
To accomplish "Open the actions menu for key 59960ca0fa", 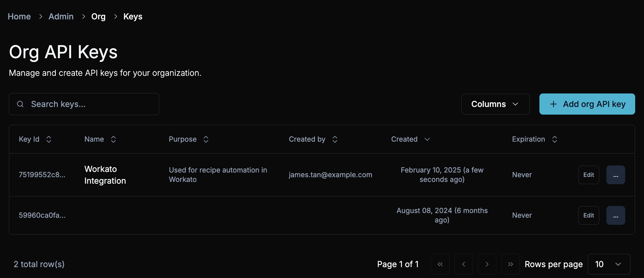I will pyautogui.click(x=616, y=215).
